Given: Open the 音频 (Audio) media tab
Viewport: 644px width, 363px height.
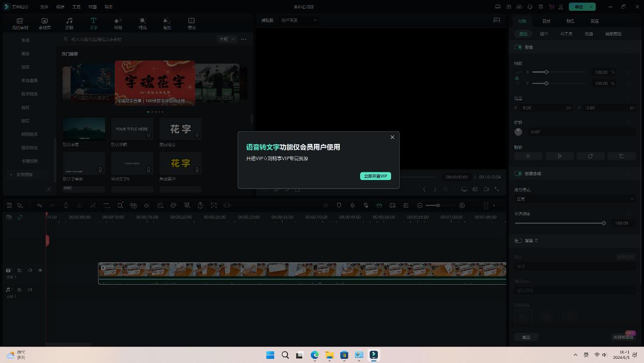Looking at the screenshot, I should click(x=69, y=23).
